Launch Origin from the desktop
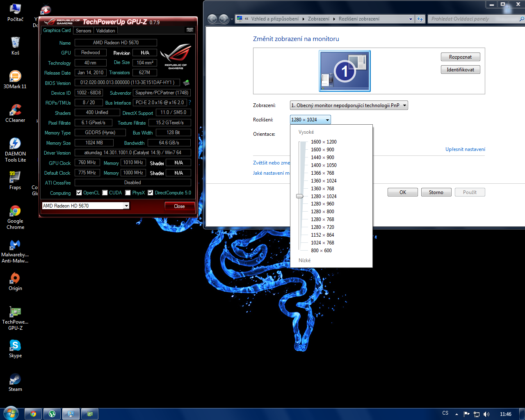 (15, 281)
